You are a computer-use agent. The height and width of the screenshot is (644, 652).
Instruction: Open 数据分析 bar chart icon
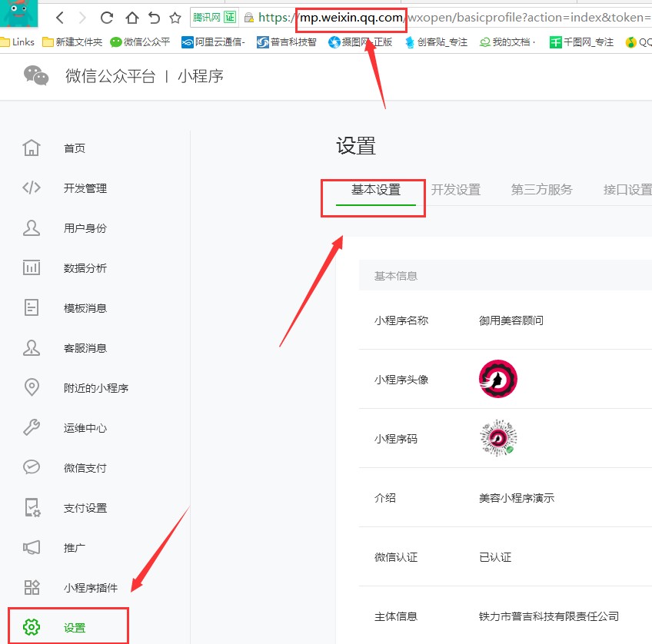pyautogui.click(x=32, y=267)
